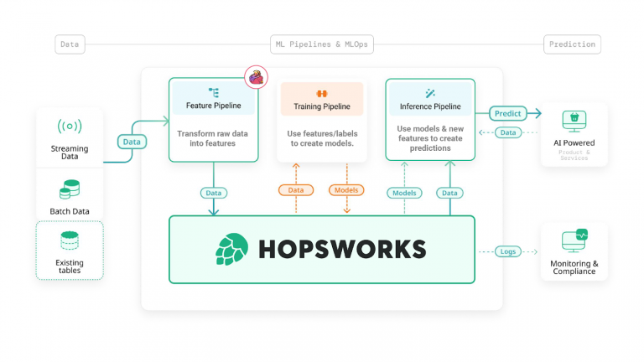Image resolution: width=644 pixels, height=362 pixels.
Task: Click the Data pill between Streaming Data and Feature Pipeline
Action: (x=132, y=142)
